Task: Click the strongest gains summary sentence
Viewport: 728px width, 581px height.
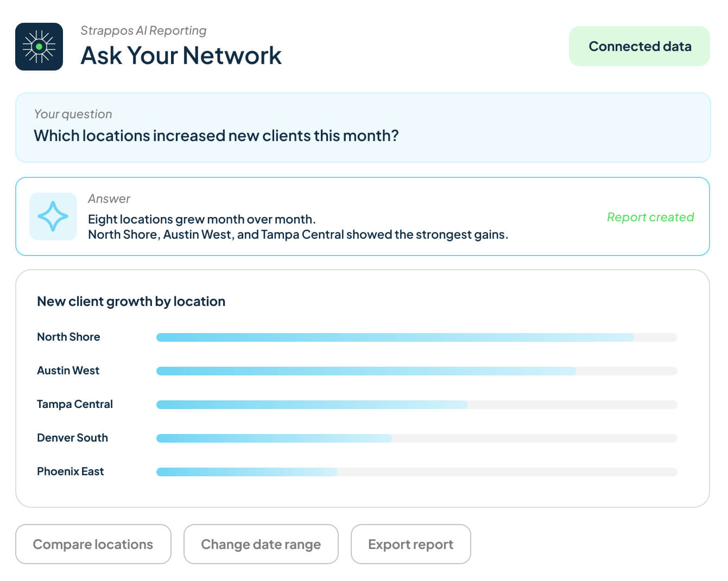Action: [298, 234]
